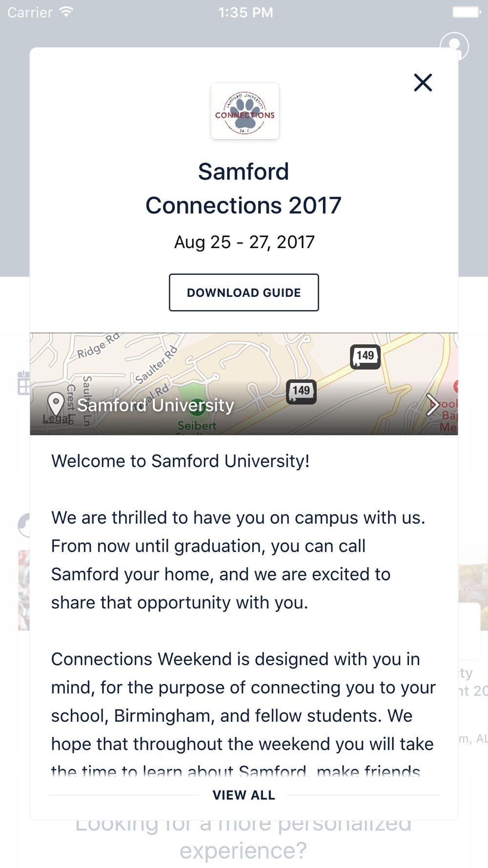Tap the partially hidden round icon on left edge
The image size is (488, 868).
[23, 525]
